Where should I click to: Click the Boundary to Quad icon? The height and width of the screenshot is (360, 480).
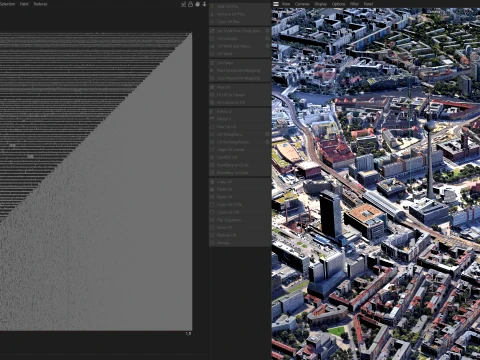[212, 173]
